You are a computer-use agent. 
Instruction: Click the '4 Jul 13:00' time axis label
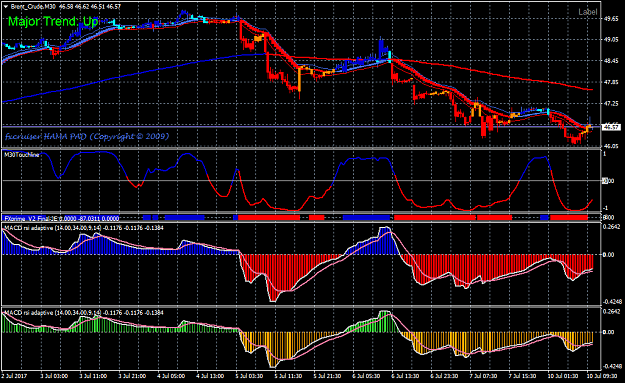pos(210,376)
